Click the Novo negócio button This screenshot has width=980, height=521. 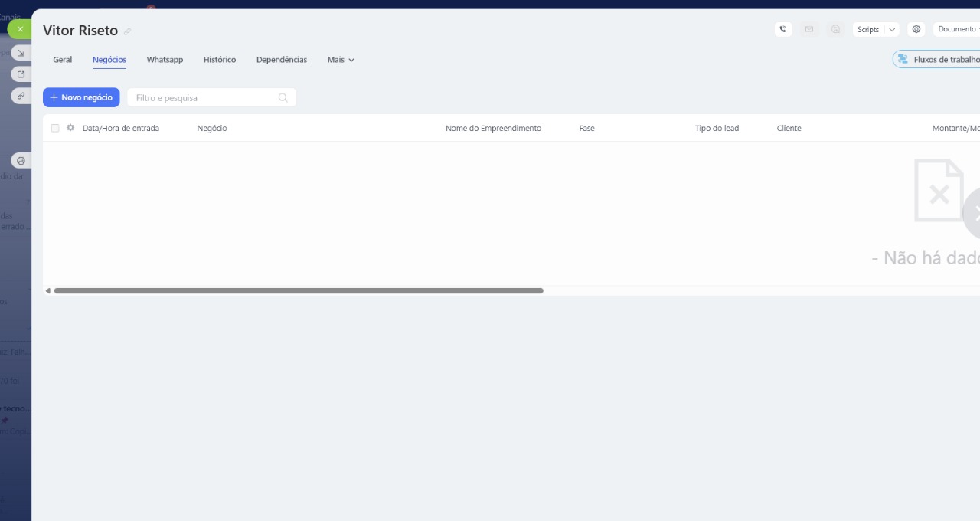tap(81, 97)
